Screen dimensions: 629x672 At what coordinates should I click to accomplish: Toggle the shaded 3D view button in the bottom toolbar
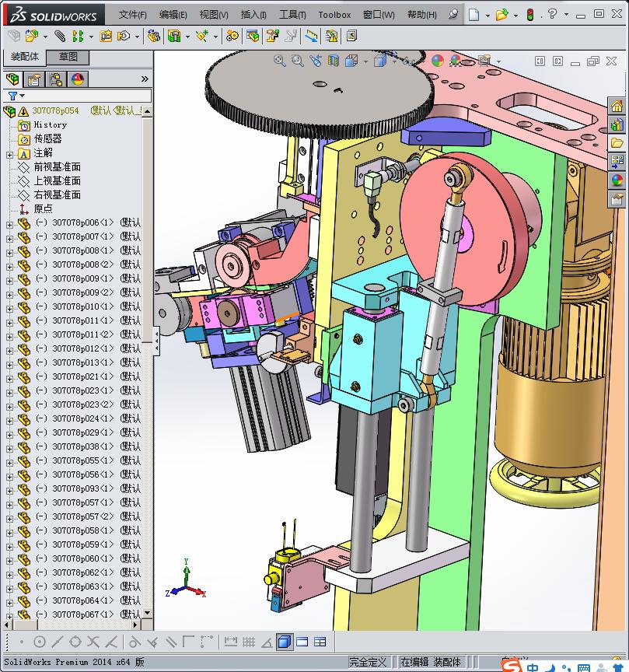(x=284, y=642)
